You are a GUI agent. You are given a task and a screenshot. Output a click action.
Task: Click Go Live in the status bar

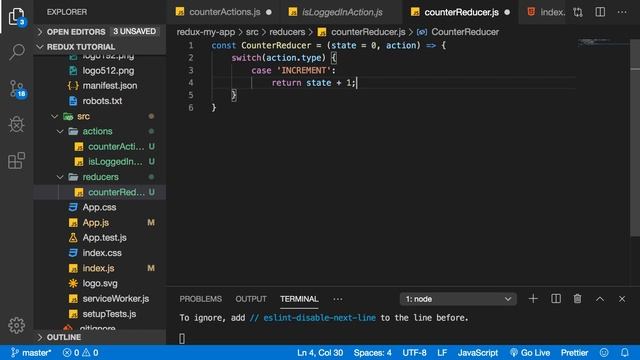pos(530,353)
